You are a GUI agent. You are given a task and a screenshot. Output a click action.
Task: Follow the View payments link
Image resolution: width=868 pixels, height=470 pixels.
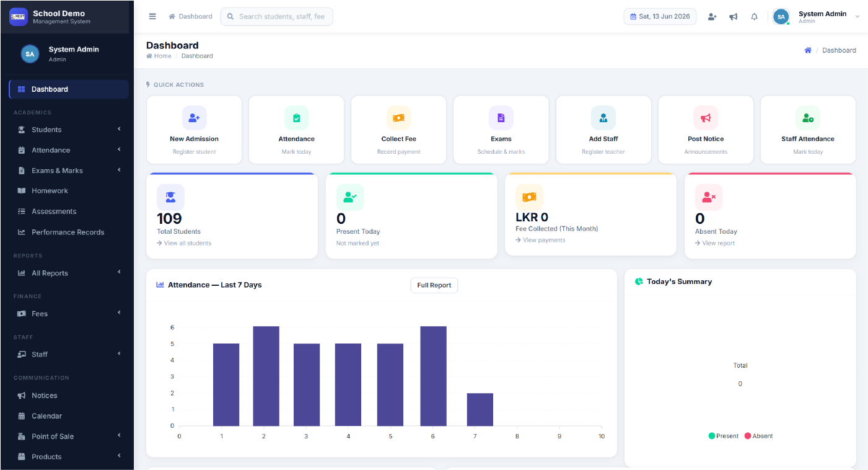click(540, 240)
